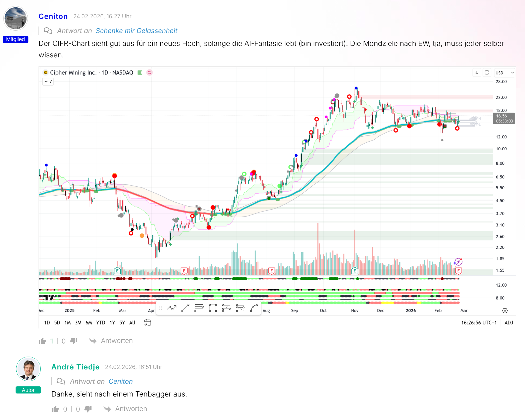Expand the collapsed 7 indicators legend
The image size is (525, 420).
(48, 81)
